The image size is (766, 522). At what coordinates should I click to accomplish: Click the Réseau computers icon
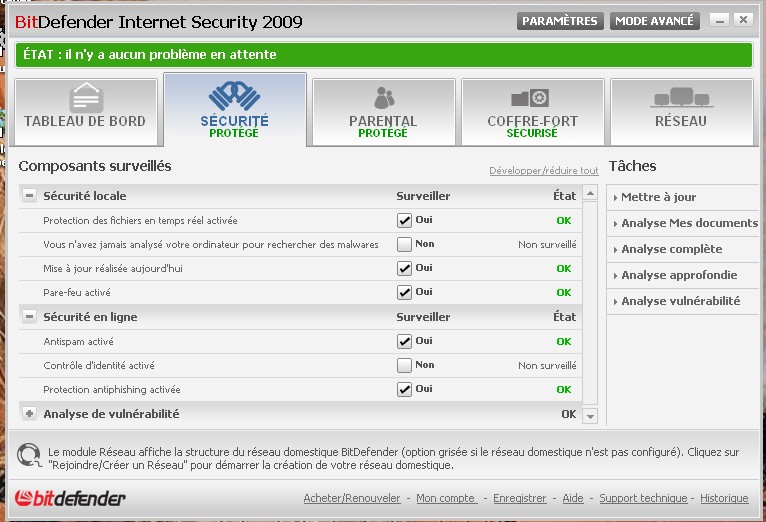point(681,97)
